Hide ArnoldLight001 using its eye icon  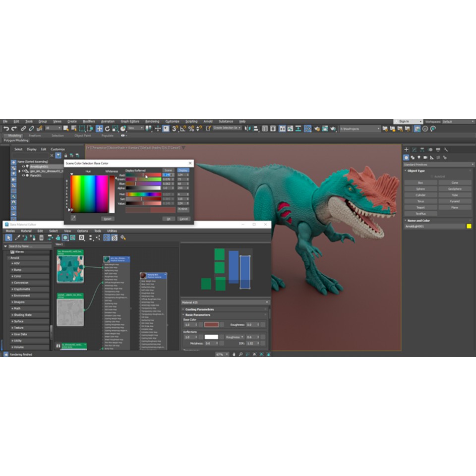pos(23,167)
